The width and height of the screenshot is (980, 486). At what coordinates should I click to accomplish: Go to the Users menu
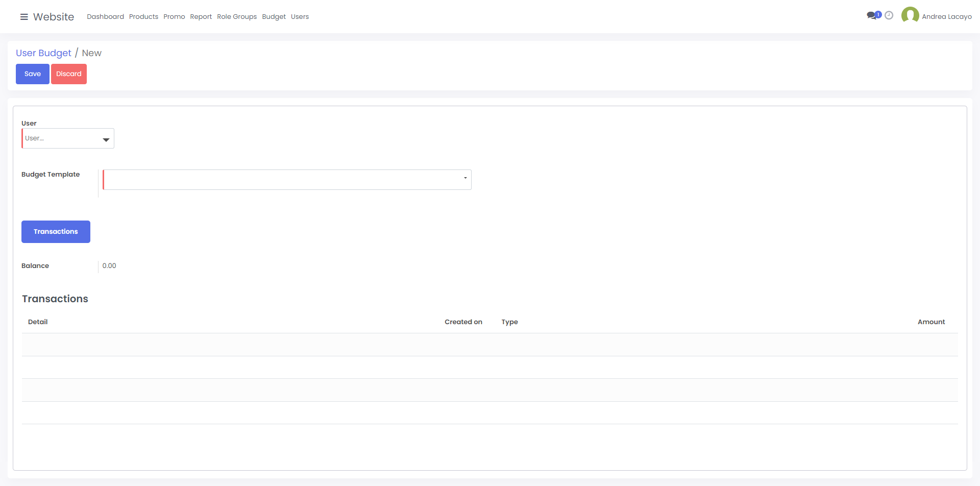(300, 17)
